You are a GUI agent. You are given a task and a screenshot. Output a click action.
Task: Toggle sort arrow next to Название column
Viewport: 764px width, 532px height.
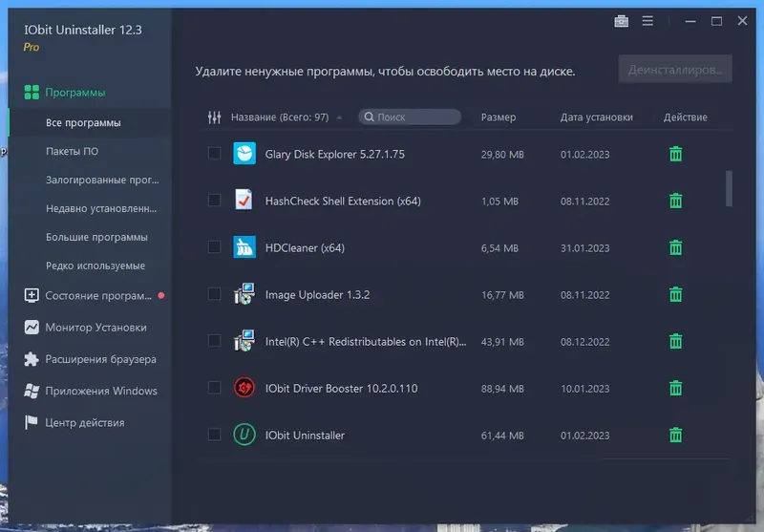339,117
